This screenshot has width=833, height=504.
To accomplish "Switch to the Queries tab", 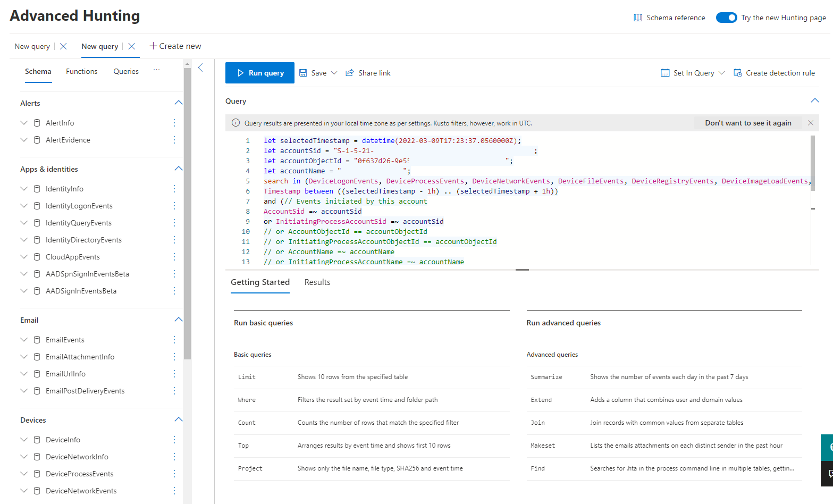I will click(x=126, y=71).
